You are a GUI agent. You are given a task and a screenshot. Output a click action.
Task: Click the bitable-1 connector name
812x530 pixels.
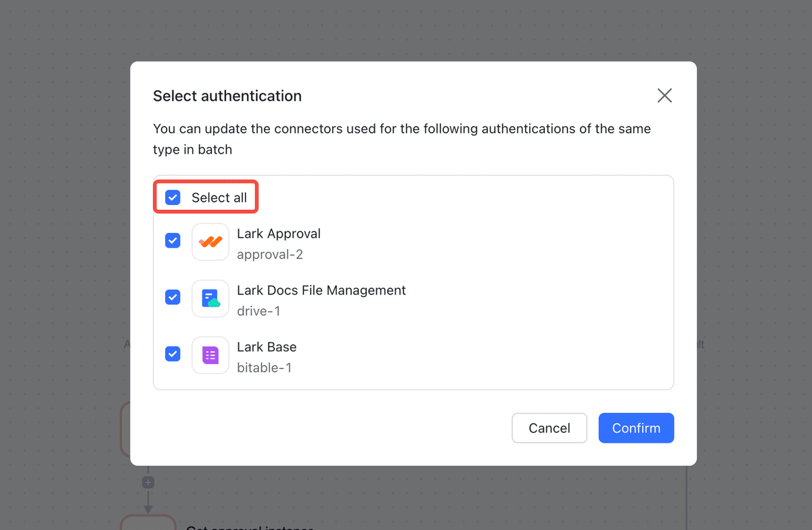[265, 368]
